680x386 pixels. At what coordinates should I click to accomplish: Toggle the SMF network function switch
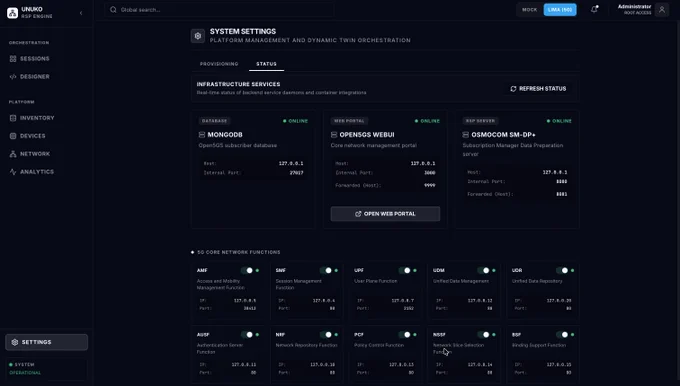[x=326, y=270]
